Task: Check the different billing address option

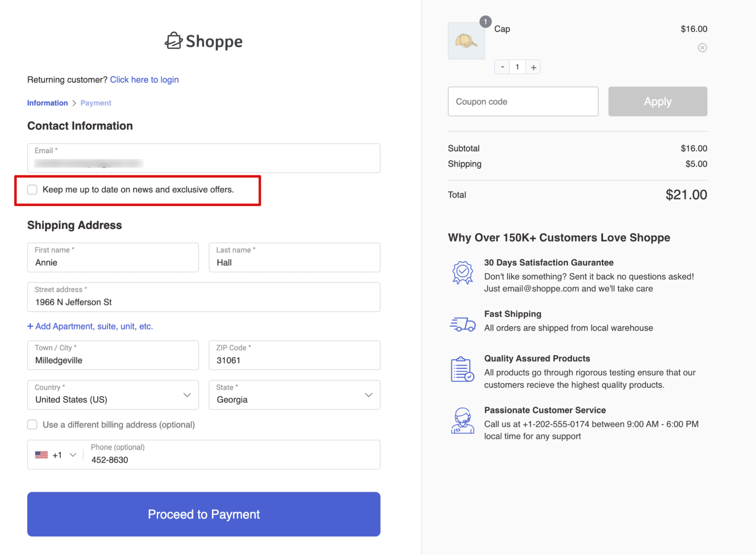Action: tap(32, 424)
